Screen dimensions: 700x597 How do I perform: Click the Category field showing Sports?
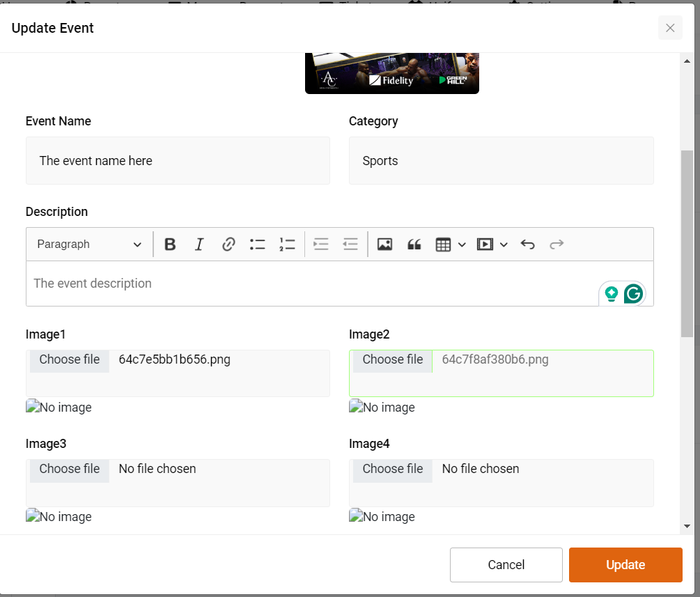(x=501, y=161)
